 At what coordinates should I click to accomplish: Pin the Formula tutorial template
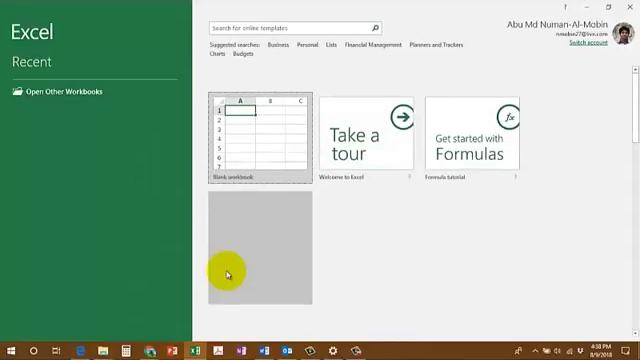tap(516, 177)
